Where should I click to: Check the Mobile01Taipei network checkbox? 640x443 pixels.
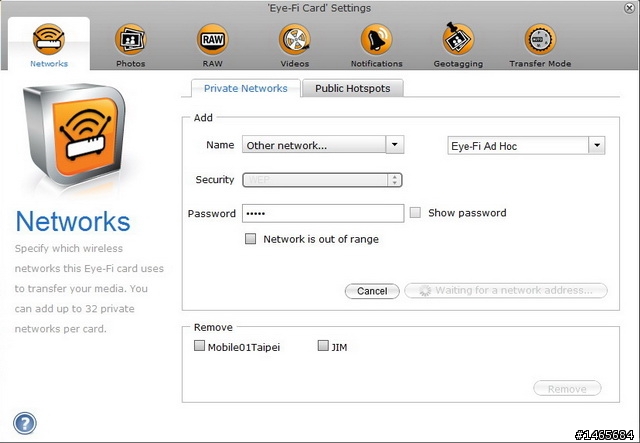click(x=199, y=346)
